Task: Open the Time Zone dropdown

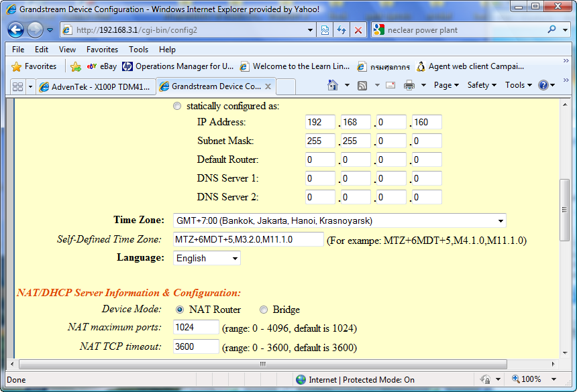Action: point(339,221)
